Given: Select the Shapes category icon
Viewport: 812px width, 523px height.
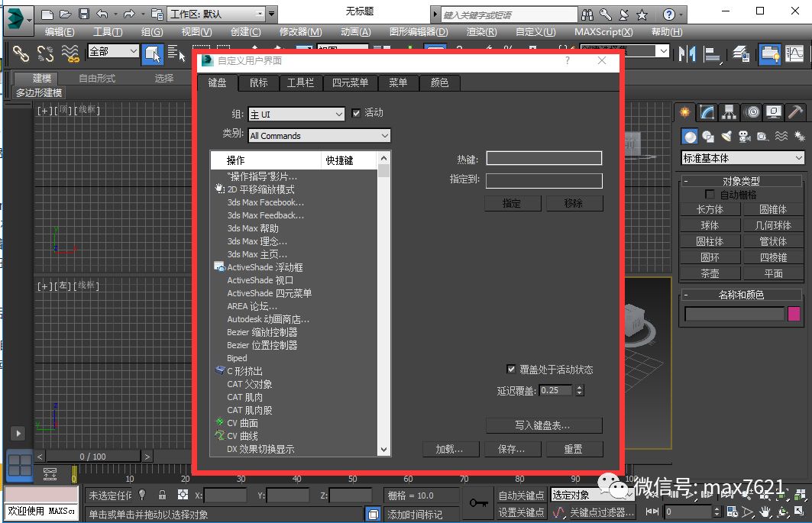Looking at the screenshot, I should tap(708, 137).
